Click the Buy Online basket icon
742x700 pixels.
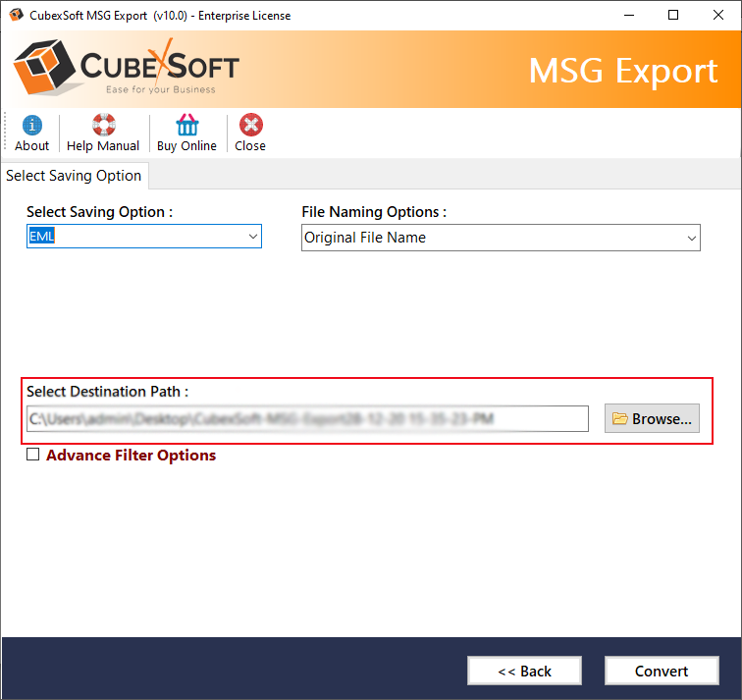[186, 126]
